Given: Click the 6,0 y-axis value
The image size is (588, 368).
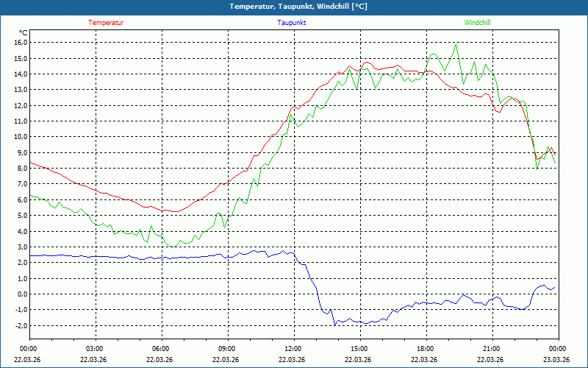Looking at the screenshot, I should (23, 199).
